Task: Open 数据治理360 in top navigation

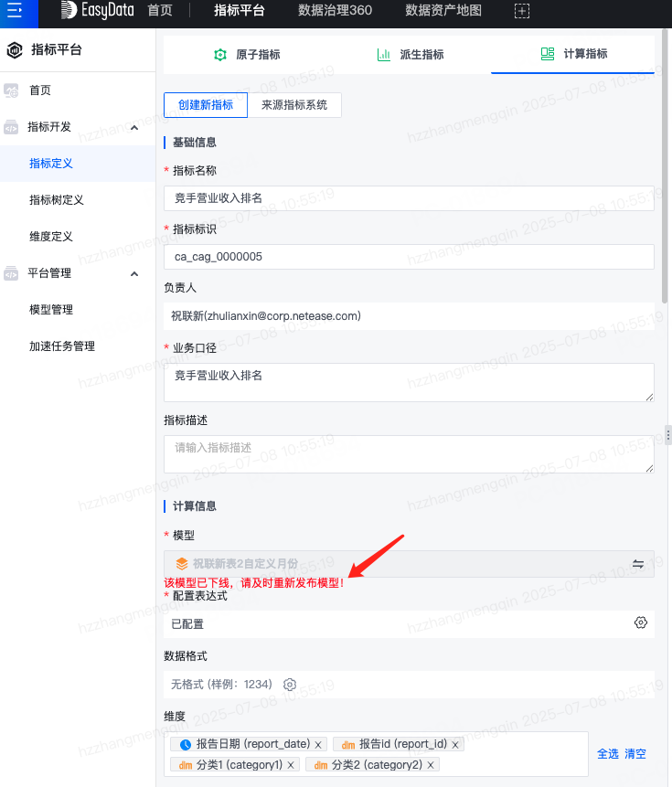Action: pos(335,11)
